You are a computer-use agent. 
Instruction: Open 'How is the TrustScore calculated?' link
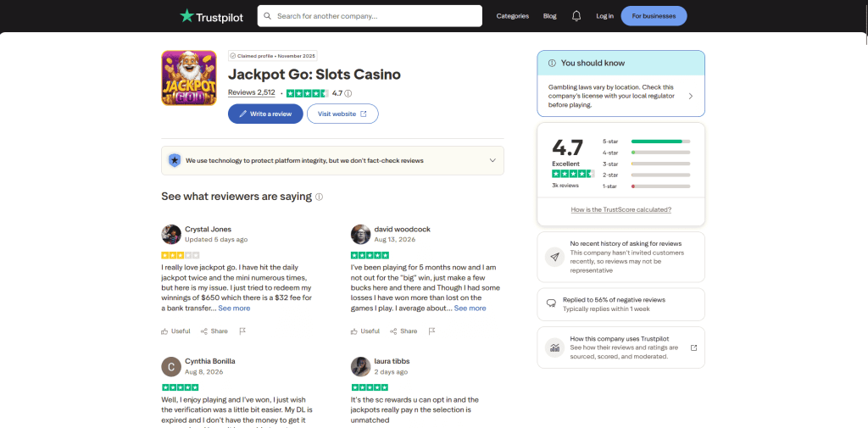point(621,210)
